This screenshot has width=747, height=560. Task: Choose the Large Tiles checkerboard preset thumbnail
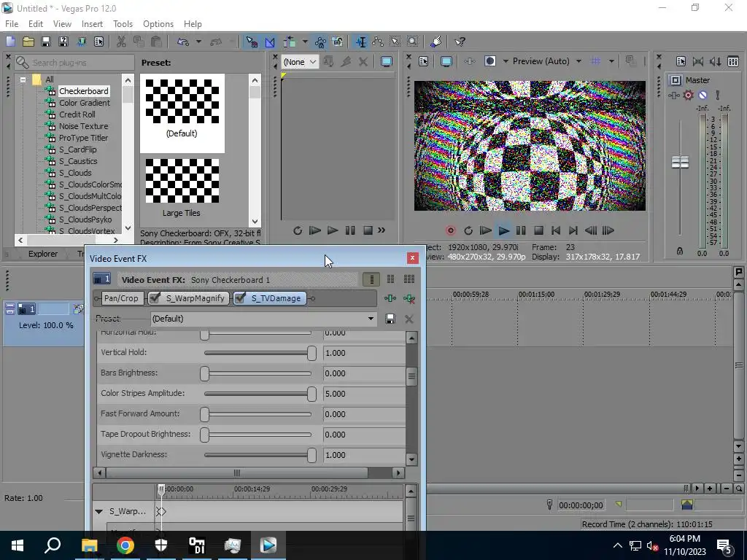tap(182, 181)
